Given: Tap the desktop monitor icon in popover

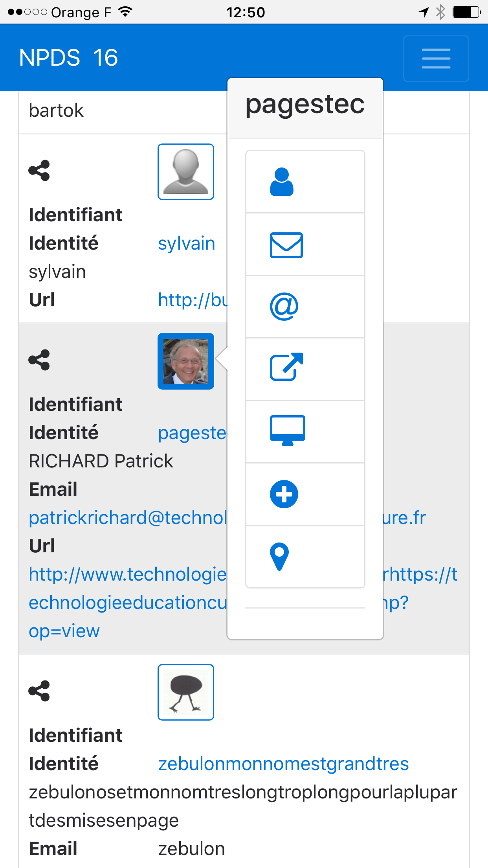Looking at the screenshot, I should pyautogui.click(x=287, y=430).
